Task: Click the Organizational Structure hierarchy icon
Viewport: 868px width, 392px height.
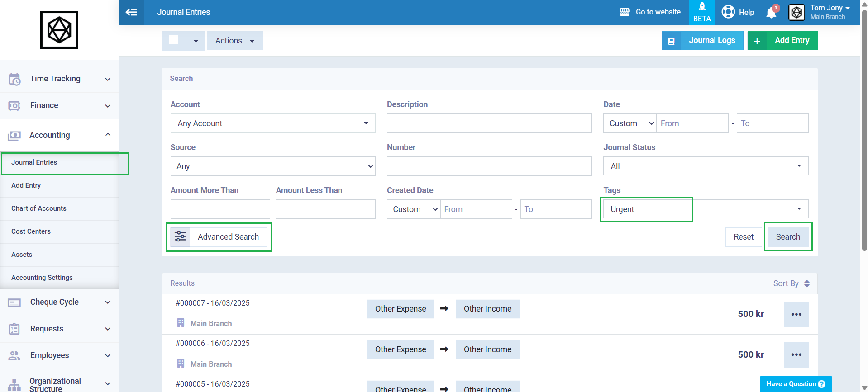Action: (x=14, y=385)
